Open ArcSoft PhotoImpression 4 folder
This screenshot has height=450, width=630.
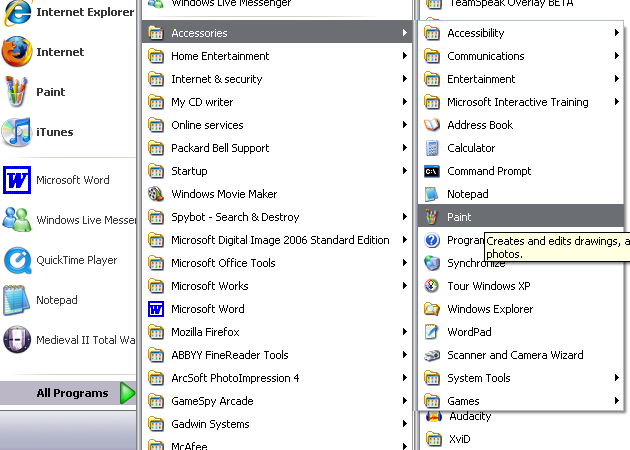pos(277,378)
